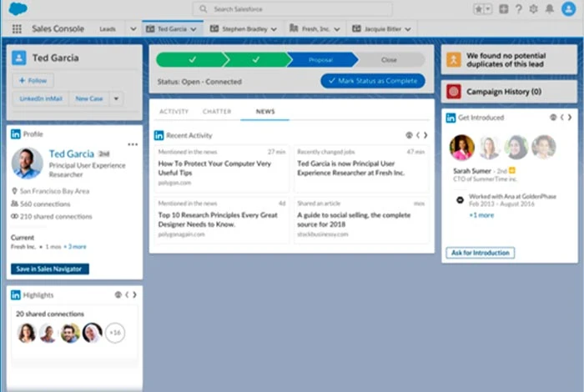
Task: Click in the Search Salesforce field
Action: click(x=292, y=9)
